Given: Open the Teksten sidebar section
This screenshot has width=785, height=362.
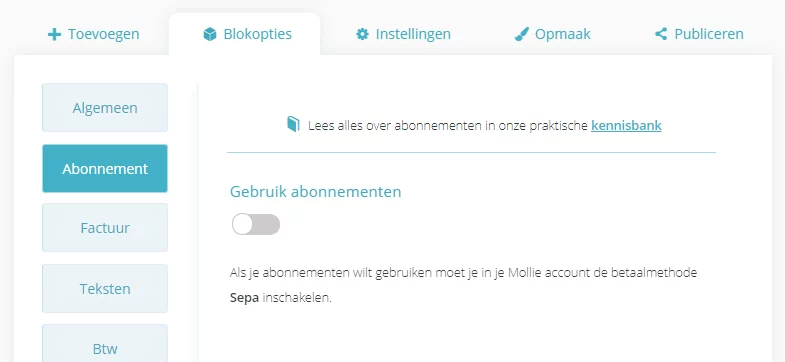Looking at the screenshot, I should [105, 289].
